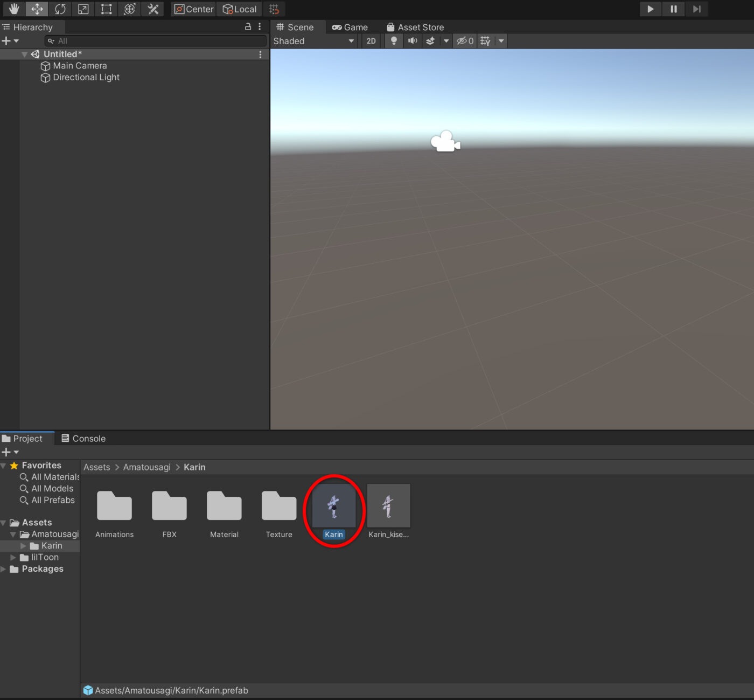Select the Karin_kise prefab thumbnail
The image size is (754, 700).
(x=388, y=505)
